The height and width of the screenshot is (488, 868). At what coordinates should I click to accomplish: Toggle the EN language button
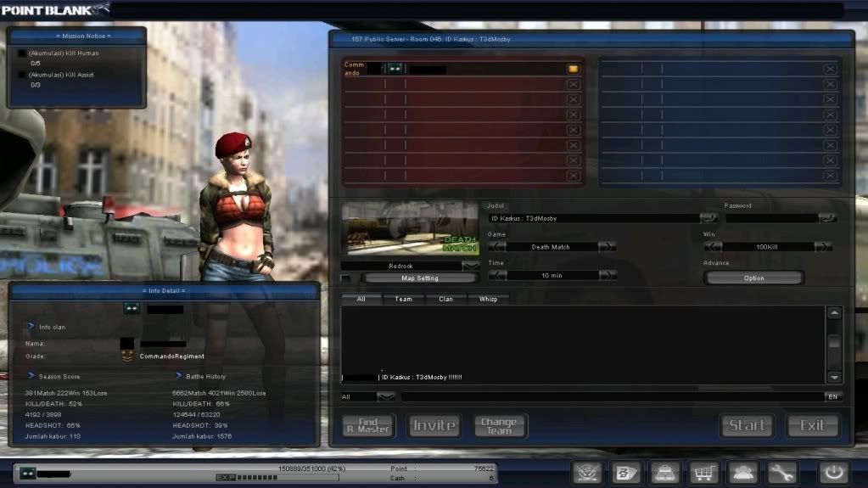832,396
